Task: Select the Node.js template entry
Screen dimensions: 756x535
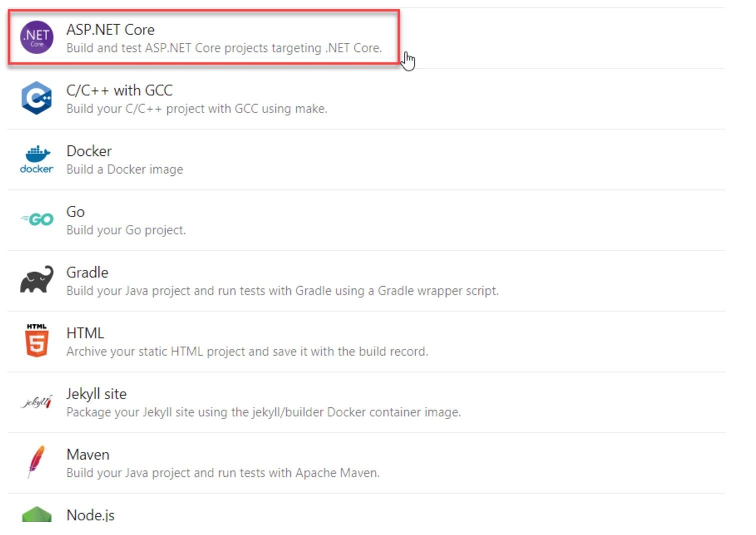Action: coord(90,515)
